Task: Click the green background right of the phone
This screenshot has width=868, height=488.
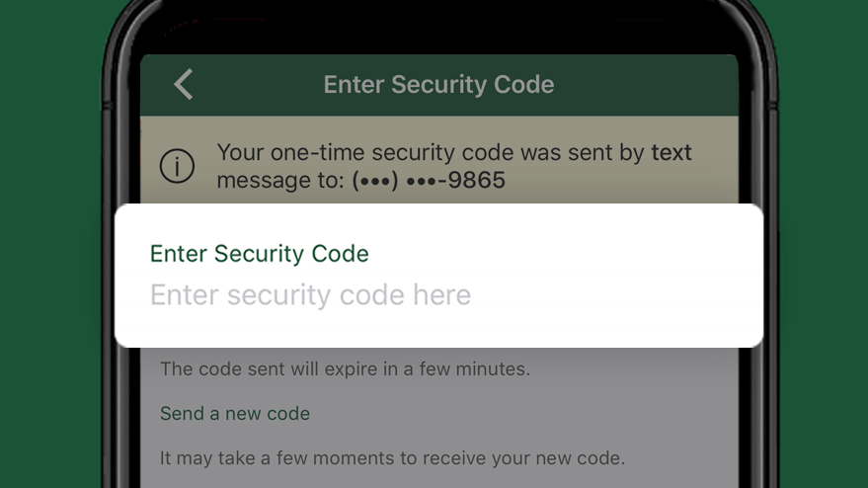Action: tap(825, 244)
